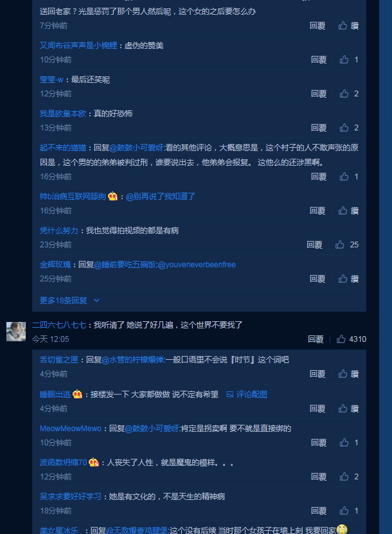This screenshot has height=534, width=392.
Task: Click the chevron next to 更多18条回复
Action: pyautogui.click(x=96, y=300)
